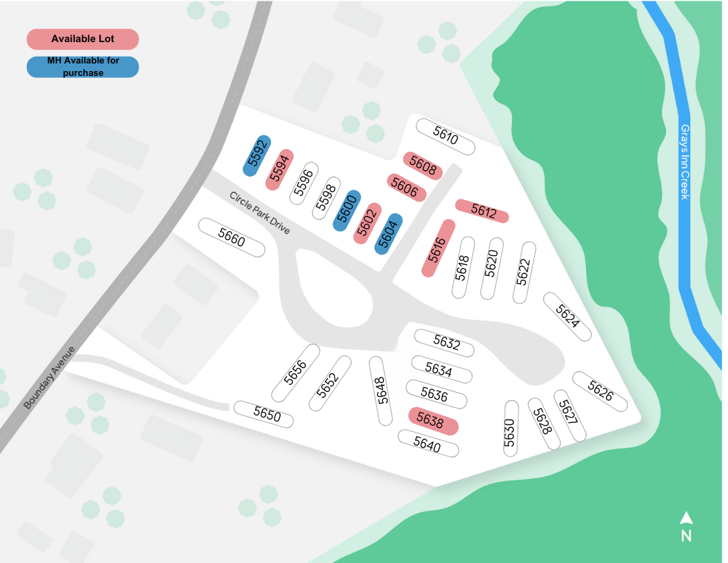Screen dimensions: 728x563
Task: Click the Available Lot legend badge
Action: pos(83,39)
